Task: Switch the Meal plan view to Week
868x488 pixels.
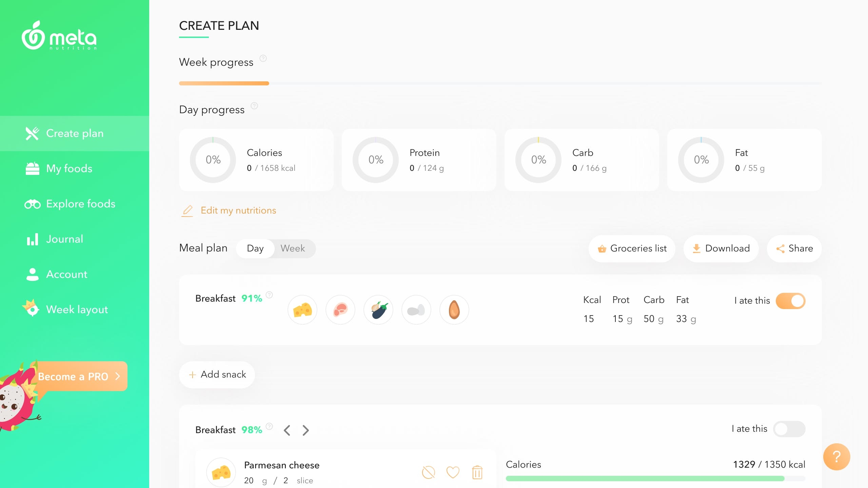Action: pyautogui.click(x=293, y=248)
